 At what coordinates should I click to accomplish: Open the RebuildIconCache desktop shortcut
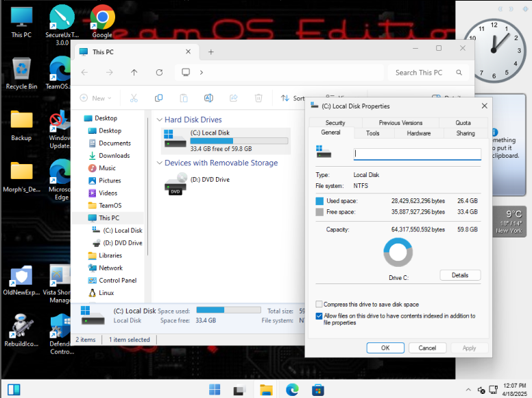[21, 331]
